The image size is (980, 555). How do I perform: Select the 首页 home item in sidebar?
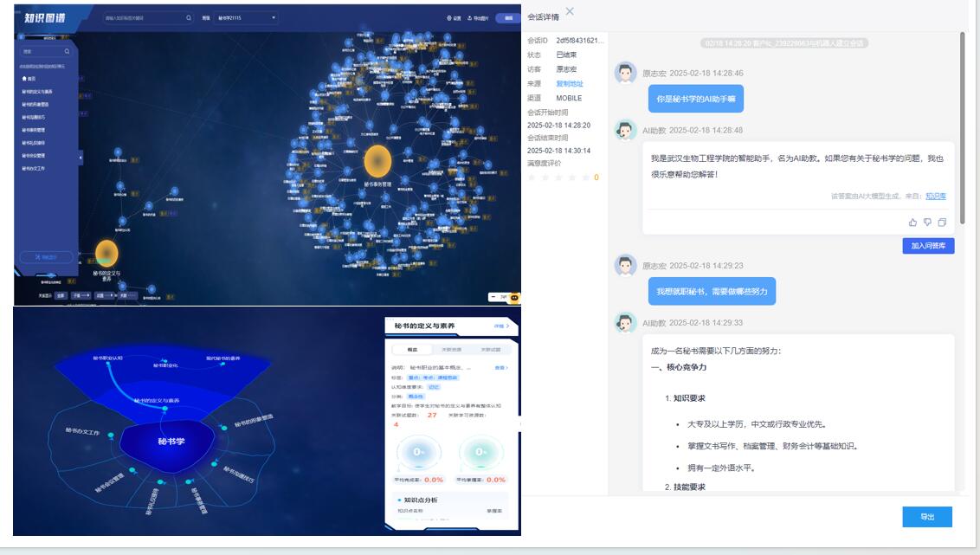(x=29, y=78)
